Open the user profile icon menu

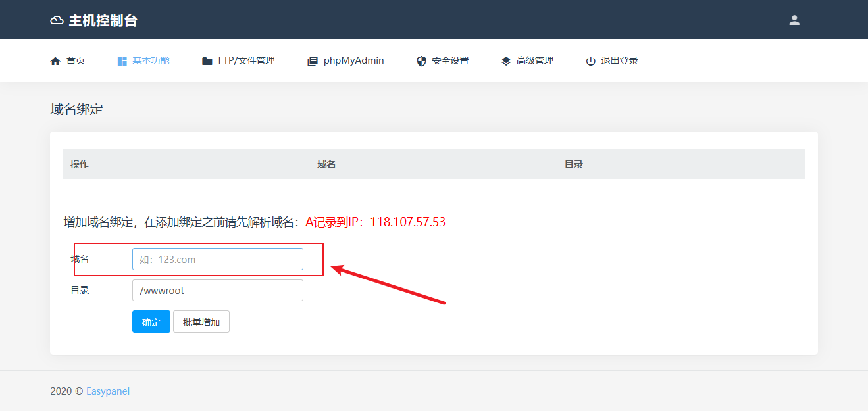[794, 20]
